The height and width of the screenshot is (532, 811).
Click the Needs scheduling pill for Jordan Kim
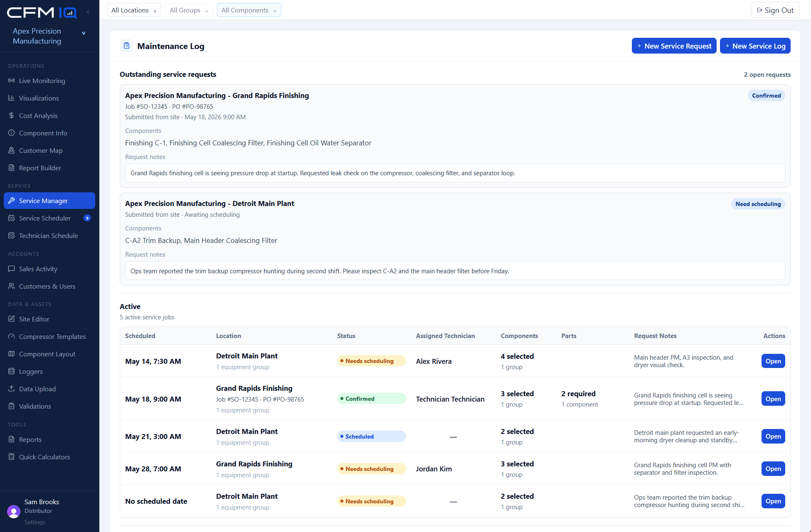(371, 469)
